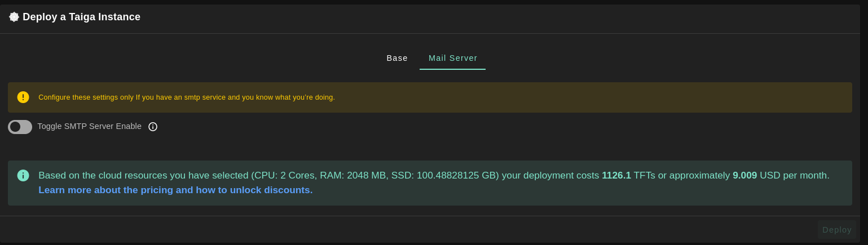Click the SMTP configuration warning message text

(x=186, y=97)
